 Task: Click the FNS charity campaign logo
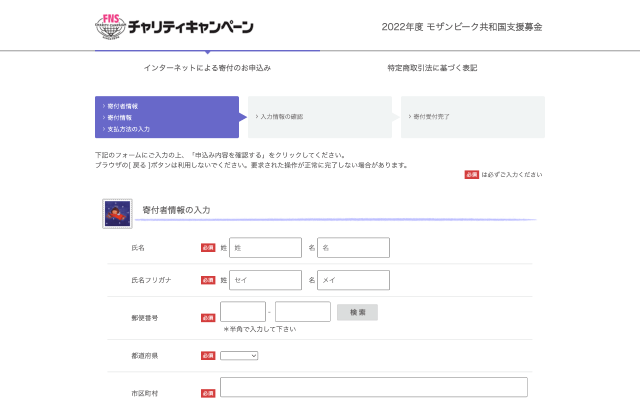pyautogui.click(x=174, y=26)
